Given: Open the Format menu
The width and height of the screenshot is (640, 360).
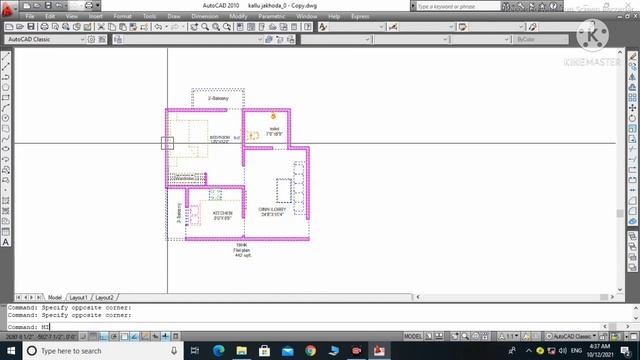Looking at the screenshot, I should (122, 16).
